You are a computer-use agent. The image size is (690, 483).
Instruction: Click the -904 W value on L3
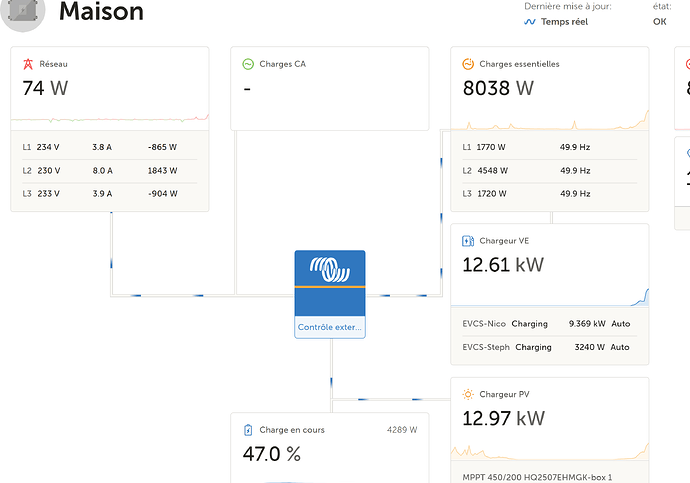[163, 194]
